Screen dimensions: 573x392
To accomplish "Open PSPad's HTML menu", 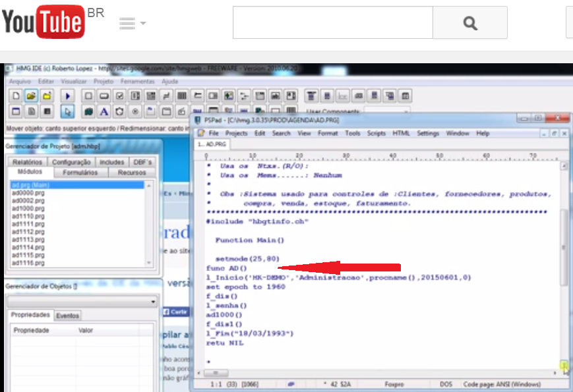I will (401, 133).
